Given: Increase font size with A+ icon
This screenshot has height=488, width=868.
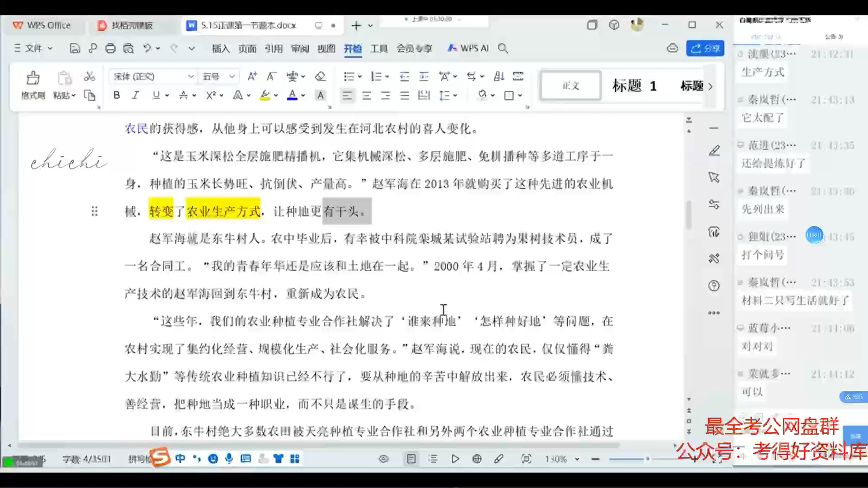Looking at the screenshot, I should click(x=252, y=76).
